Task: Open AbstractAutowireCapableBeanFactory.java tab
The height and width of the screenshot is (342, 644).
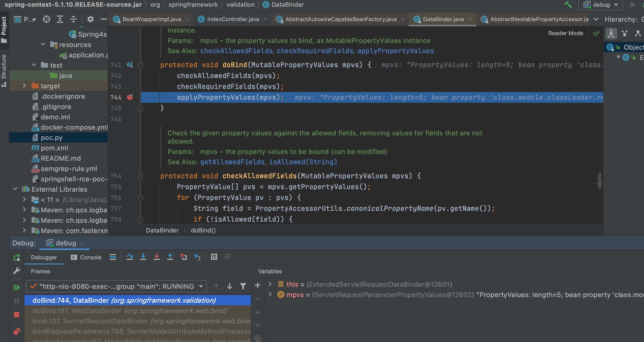Action: 341,19
